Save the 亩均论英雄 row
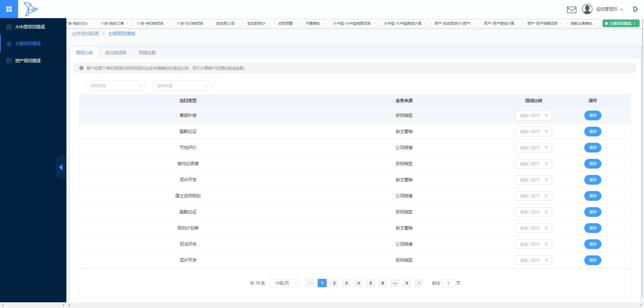 pos(593,164)
